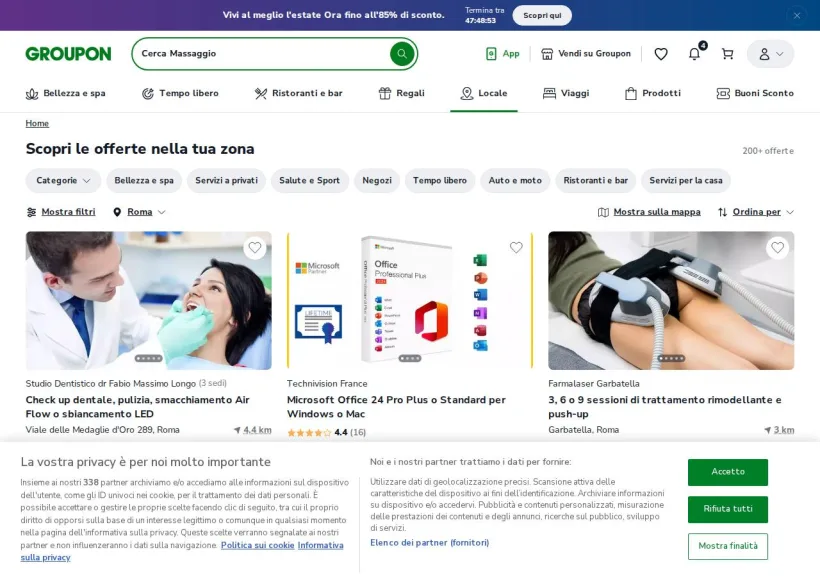Image resolution: width=820 pixels, height=577 pixels.
Task: Click the 4.4 km distance link
Action: click(253, 430)
